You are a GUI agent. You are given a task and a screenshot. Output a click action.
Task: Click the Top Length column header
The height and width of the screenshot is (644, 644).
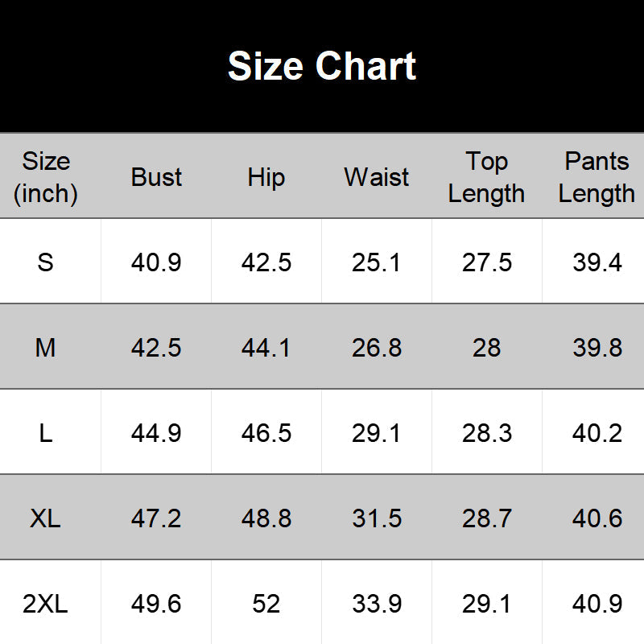point(486,177)
